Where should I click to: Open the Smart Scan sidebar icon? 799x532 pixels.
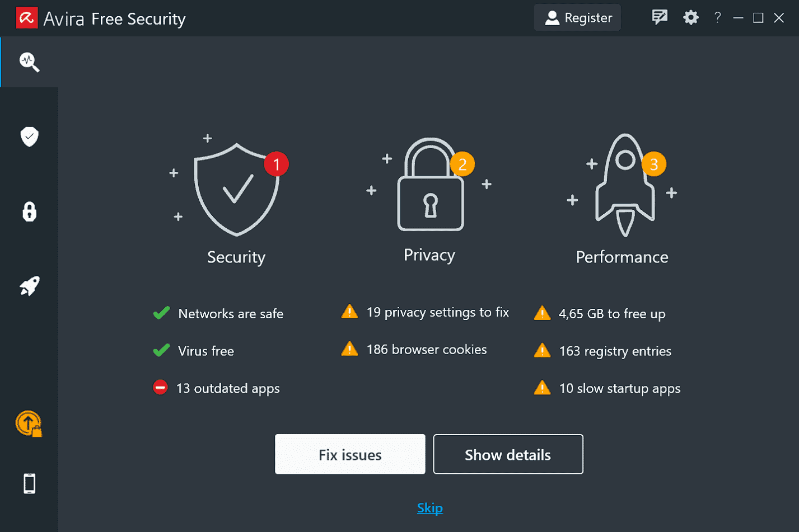[29, 62]
